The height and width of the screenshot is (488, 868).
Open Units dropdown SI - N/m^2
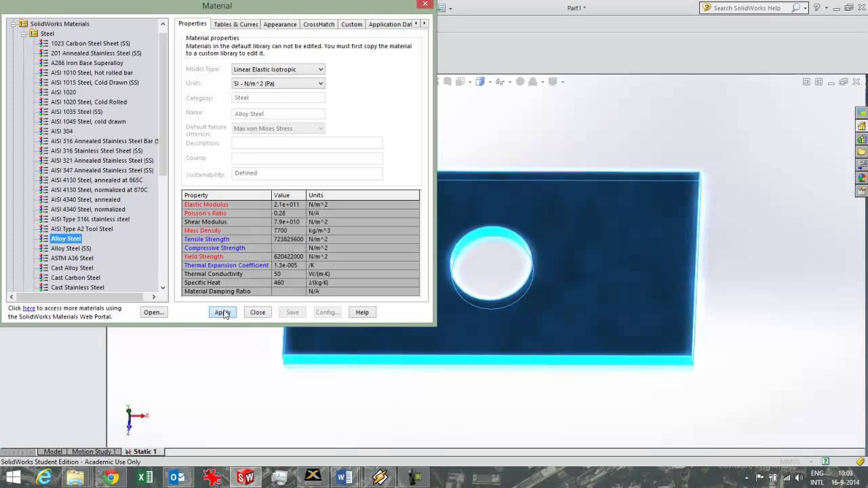point(278,83)
